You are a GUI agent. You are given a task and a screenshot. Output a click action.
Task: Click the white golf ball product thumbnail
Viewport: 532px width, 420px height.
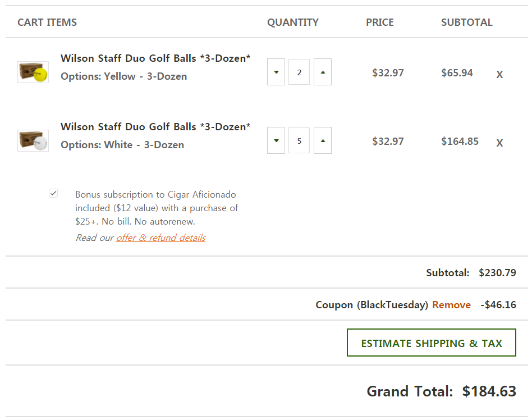click(33, 141)
